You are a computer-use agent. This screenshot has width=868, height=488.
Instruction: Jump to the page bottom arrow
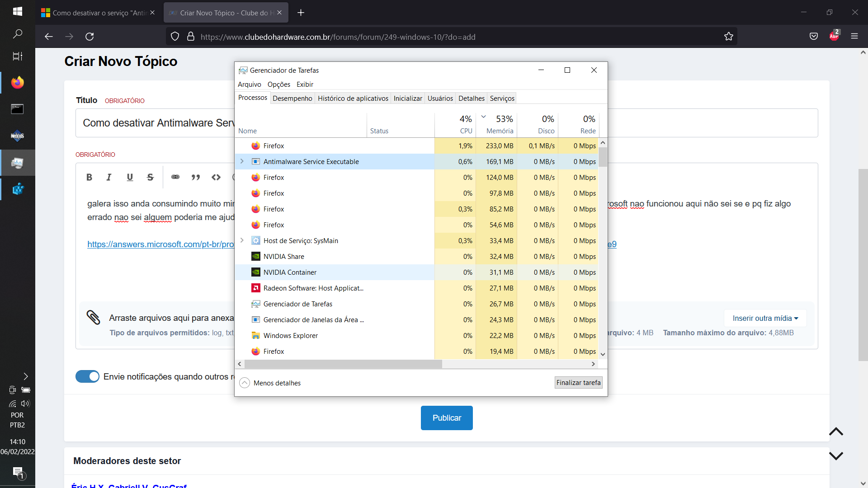(x=836, y=456)
